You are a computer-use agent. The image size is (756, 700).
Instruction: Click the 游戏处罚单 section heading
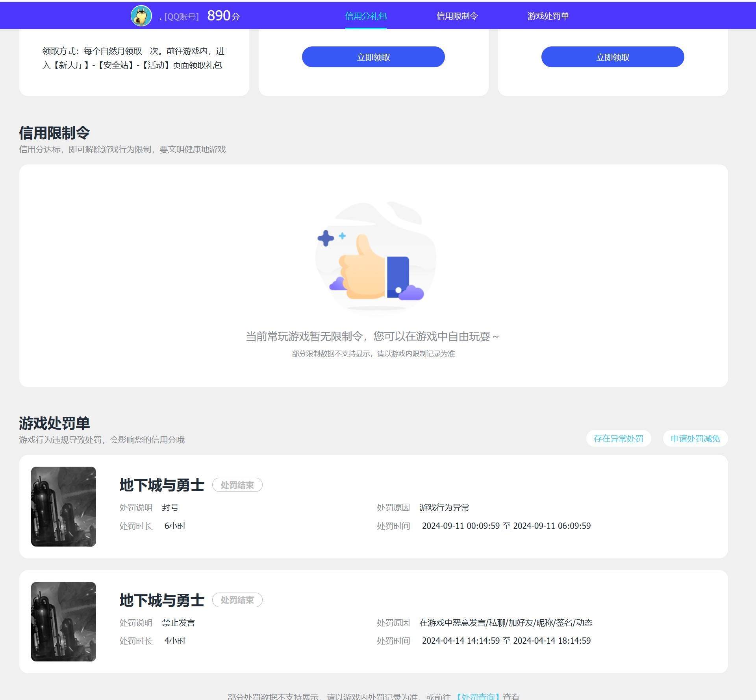point(54,423)
